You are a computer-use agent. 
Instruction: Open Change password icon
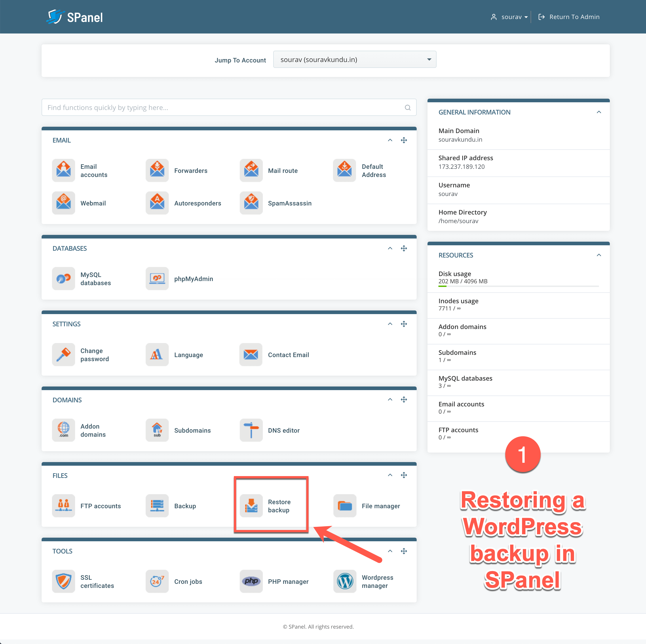64,355
